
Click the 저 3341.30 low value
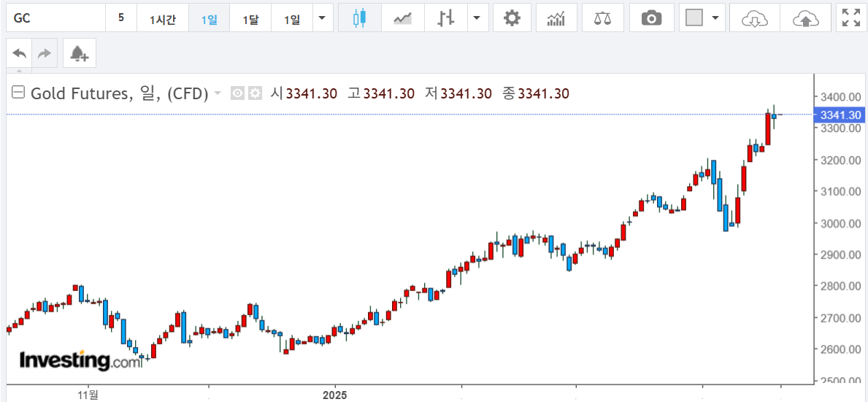pyautogui.click(x=458, y=93)
